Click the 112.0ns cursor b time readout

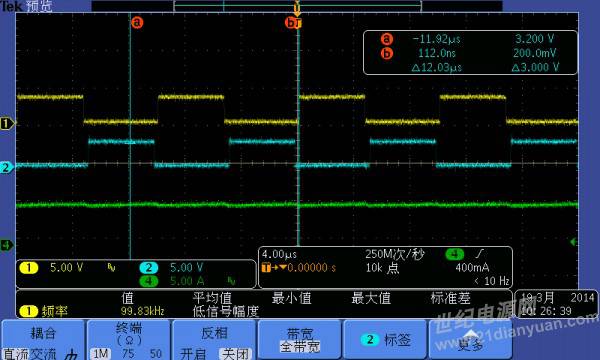(437, 53)
